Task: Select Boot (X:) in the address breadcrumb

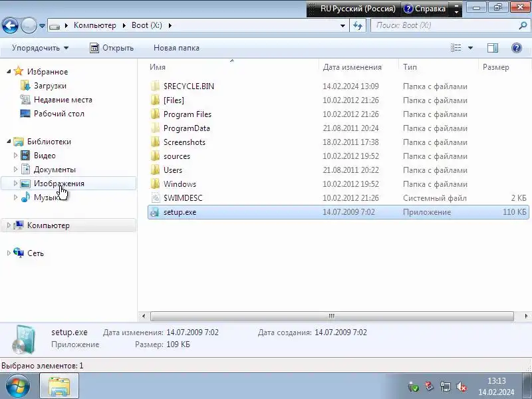Action: pyautogui.click(x=147, y=25)
